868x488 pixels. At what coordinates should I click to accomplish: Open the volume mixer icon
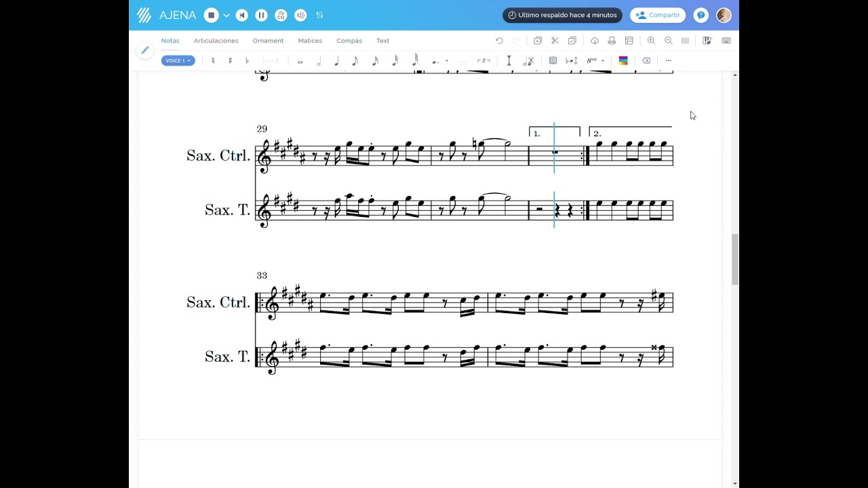[300, 15]
